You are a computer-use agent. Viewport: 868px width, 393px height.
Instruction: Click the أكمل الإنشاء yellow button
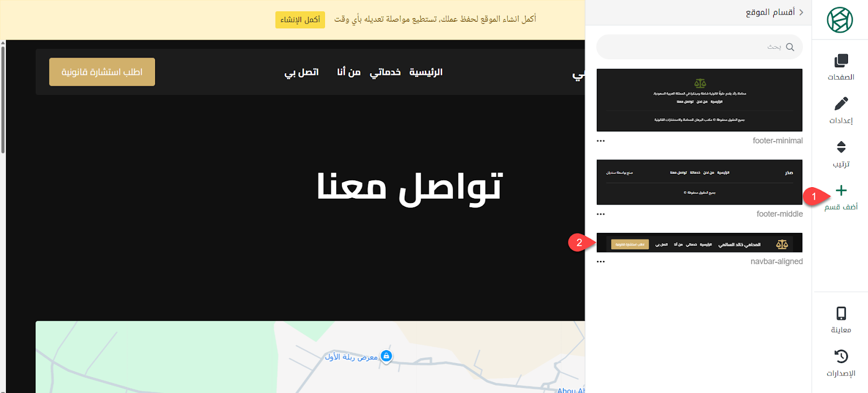pyautogui.click(x=300, y=20)
